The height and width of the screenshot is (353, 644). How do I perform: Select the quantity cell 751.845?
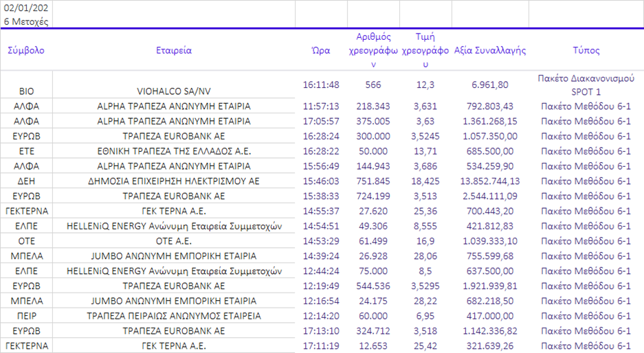pos(373,181)
